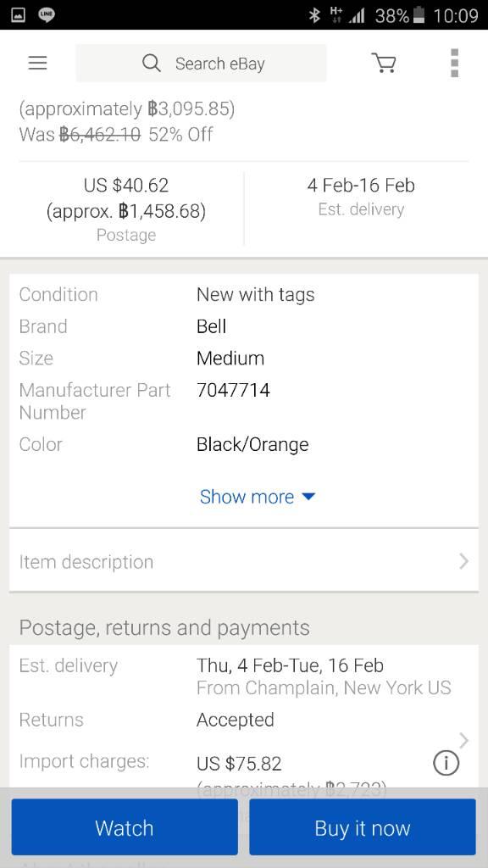Tap the US $40.62 postage section
Image resolution: width=488 pixels, height=868 pixels.
pos(126,209)
